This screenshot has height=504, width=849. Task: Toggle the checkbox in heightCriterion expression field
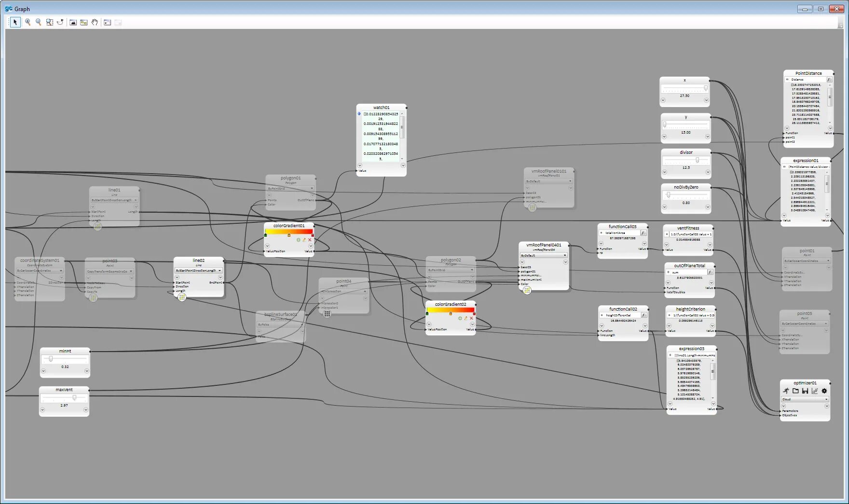(x=669, y=315)
